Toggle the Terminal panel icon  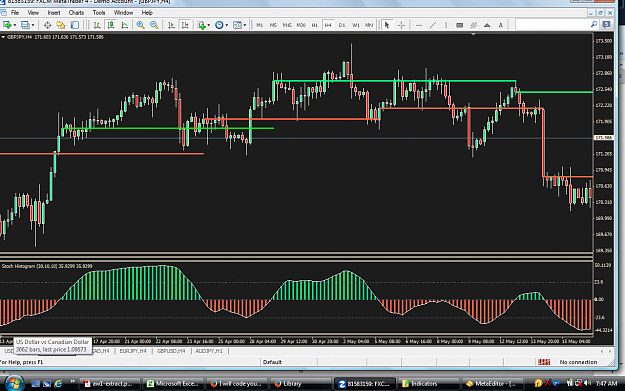point(75,25)
